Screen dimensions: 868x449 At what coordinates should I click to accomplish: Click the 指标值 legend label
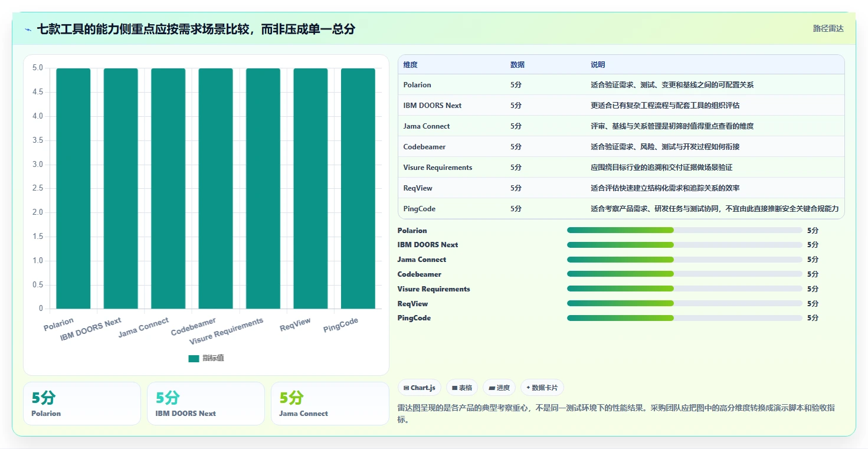213,358
